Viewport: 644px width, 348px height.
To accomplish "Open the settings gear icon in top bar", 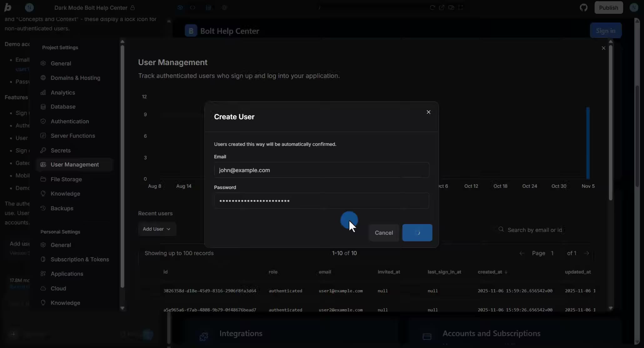I will pyautogui.click(x=224, y=8).
